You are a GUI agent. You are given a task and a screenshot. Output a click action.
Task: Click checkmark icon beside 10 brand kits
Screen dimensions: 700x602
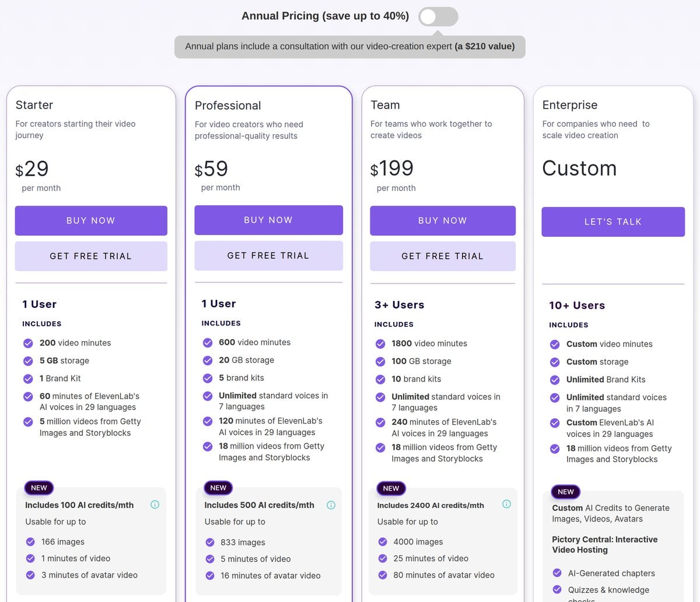coord(380,379)
